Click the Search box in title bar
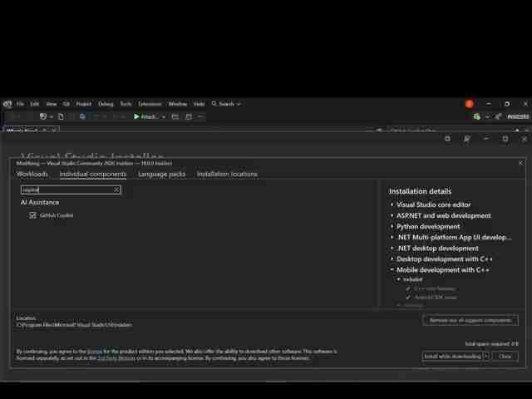 [x=225, y=104]
